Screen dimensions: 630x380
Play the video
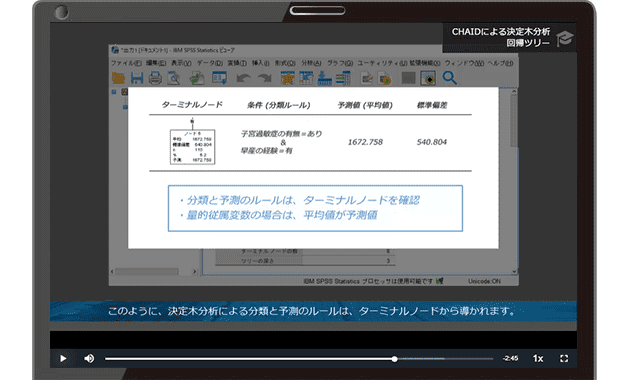pos(63,358)
